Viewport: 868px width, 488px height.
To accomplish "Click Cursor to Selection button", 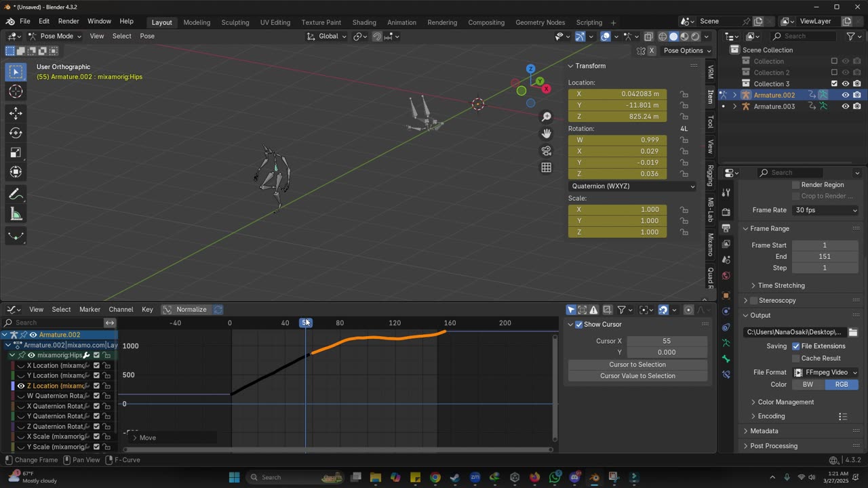I will (637, 365).
